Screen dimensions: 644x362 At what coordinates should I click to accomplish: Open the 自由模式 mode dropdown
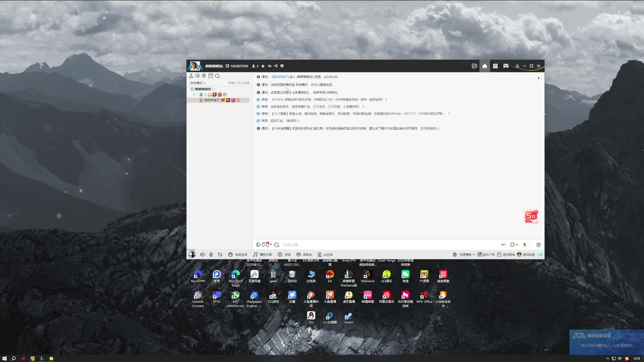(198, 83)
